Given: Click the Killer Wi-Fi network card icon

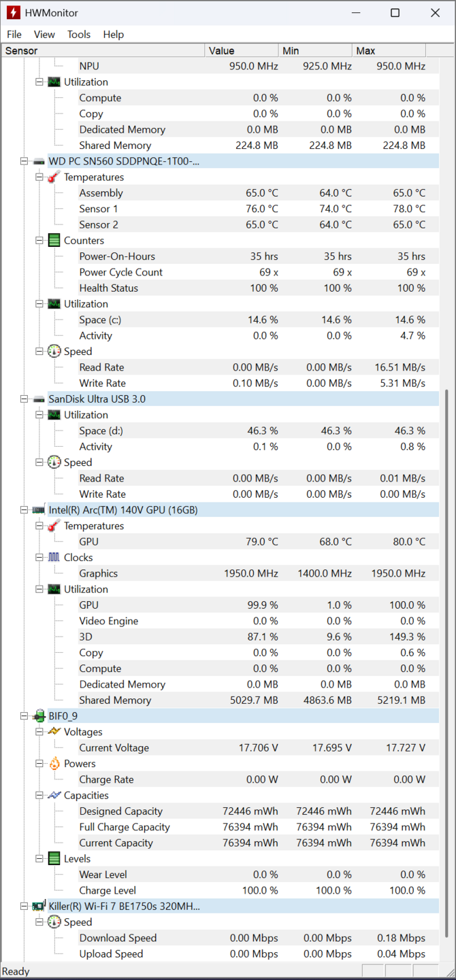Looking at the screenshot, I should click(x=39, y=907).
